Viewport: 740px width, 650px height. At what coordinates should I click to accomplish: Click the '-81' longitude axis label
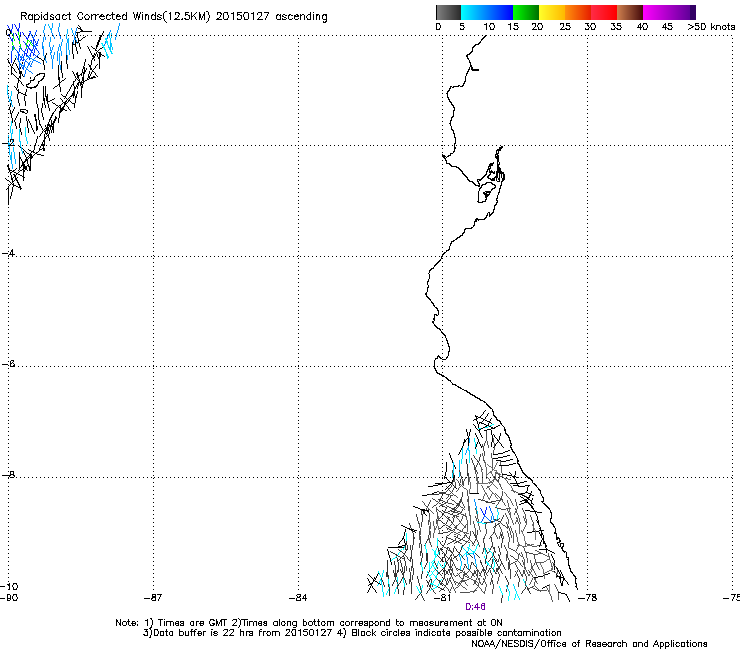[x=442, y=598]
